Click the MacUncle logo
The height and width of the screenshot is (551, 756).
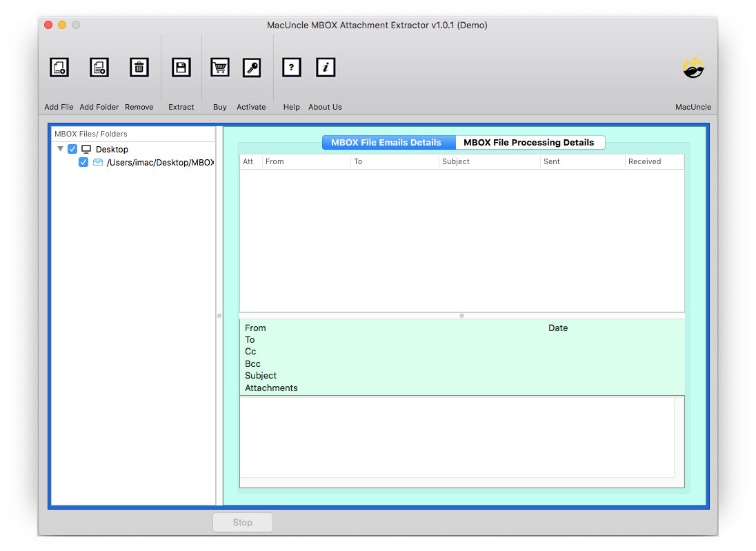pos(693,68)
